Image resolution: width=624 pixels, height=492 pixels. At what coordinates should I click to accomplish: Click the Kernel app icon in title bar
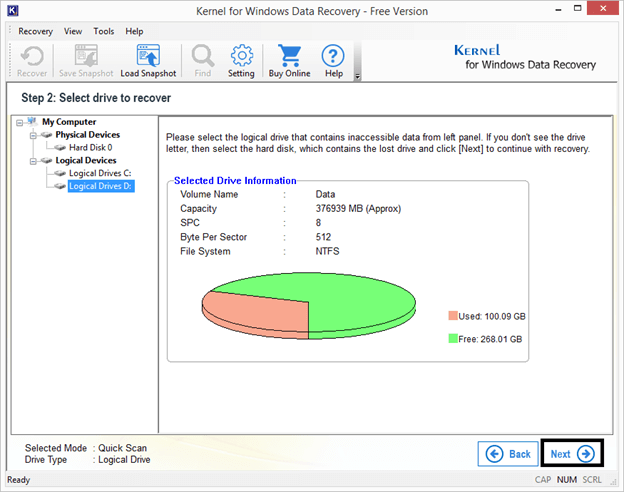(12, 10)
